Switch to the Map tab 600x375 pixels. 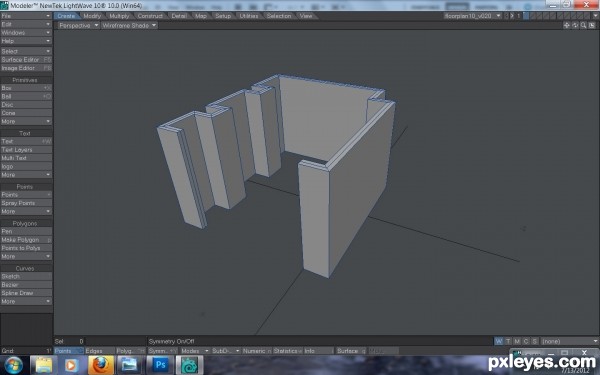coord(201,16)
